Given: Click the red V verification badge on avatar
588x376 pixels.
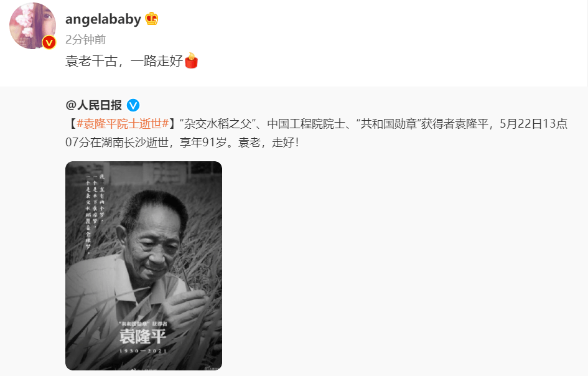Looking at the screenshot, I should pyautogui.click(x=49, y=42).
